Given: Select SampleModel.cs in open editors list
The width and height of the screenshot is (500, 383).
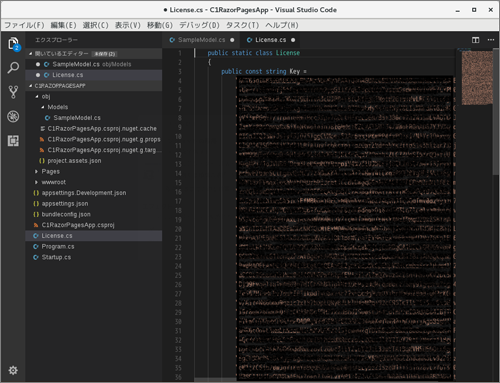Looking at the screenshot, I should (94, 64).
